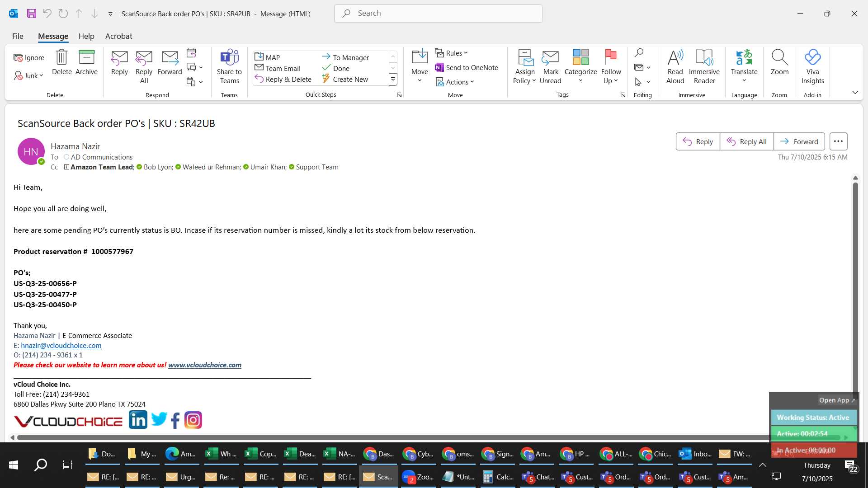Mark message as Unread
868x488 pixels.
point(550,67)
